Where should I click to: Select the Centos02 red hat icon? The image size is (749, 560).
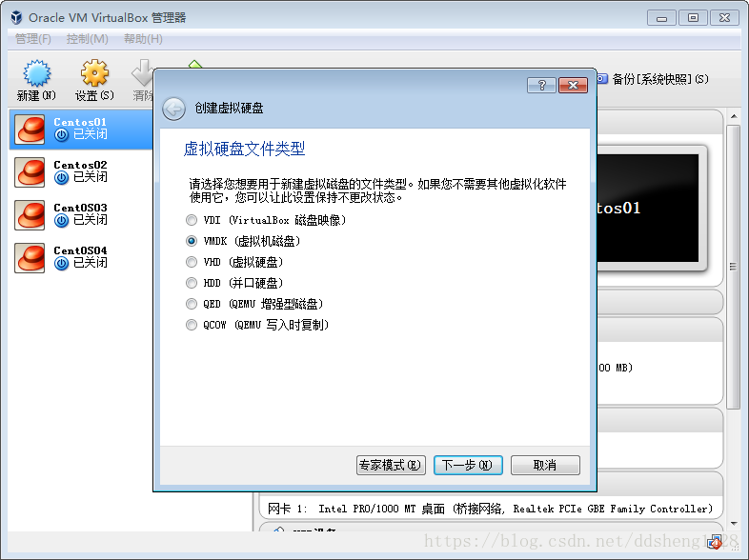pos(30,171)
